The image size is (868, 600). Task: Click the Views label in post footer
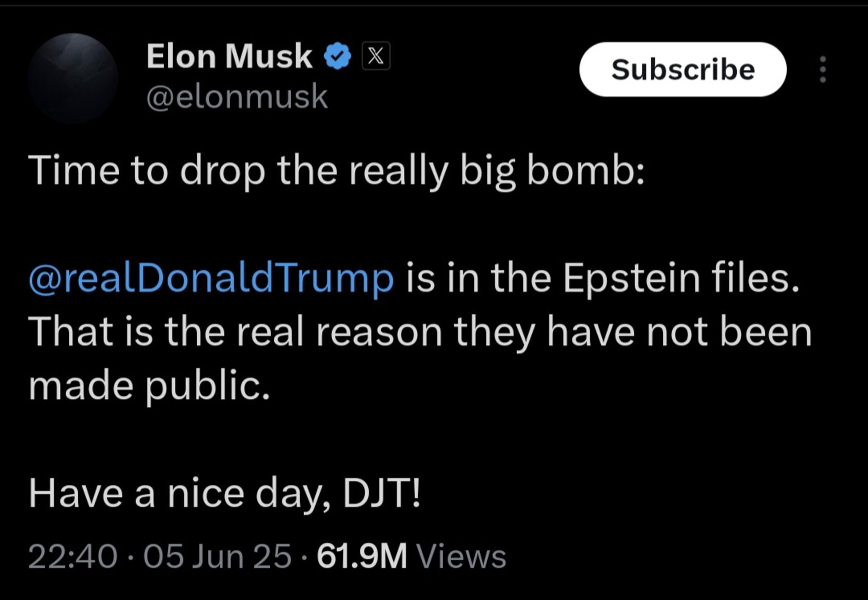click(x=461, y=556)
